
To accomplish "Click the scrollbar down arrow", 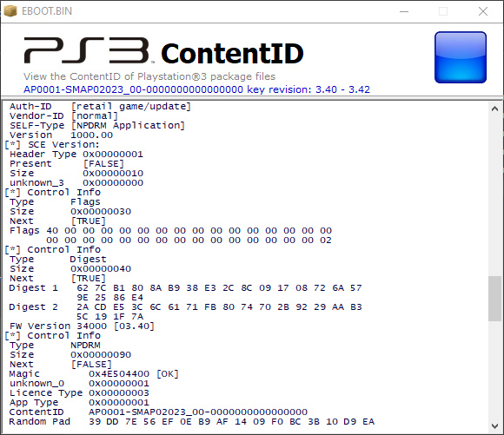I will (495, 426).
